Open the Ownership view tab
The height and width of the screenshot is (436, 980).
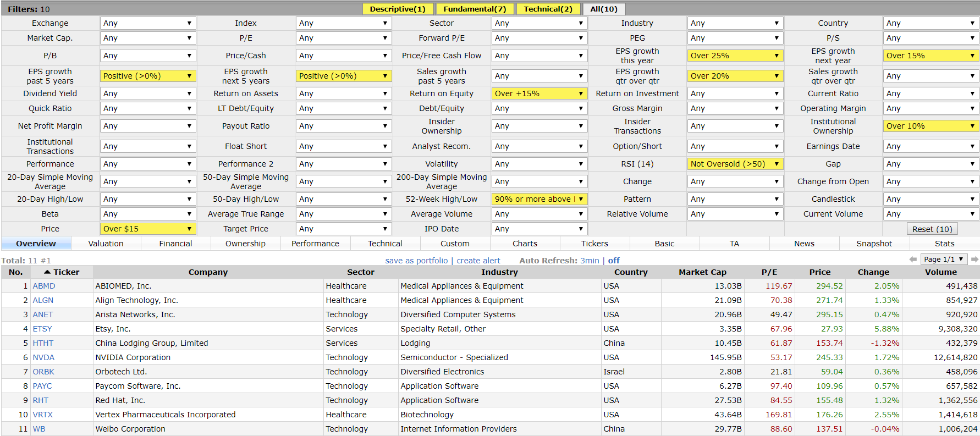click(245, 244)
